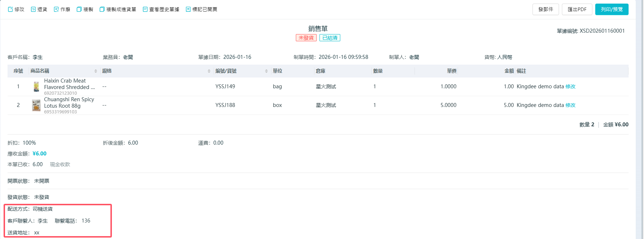Sort by 編號/貨號 column arrows
Viewport: 644px width, 239px height.
(266, 71)
